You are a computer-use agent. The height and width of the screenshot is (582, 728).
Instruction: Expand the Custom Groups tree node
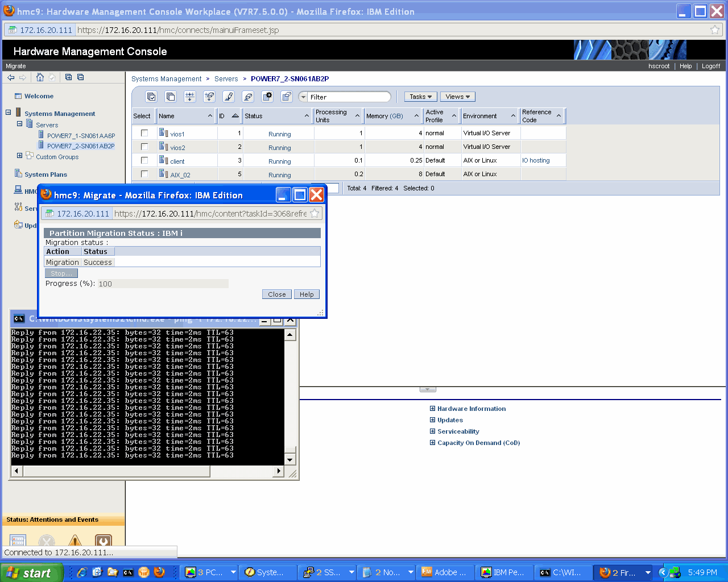(20, 156)
